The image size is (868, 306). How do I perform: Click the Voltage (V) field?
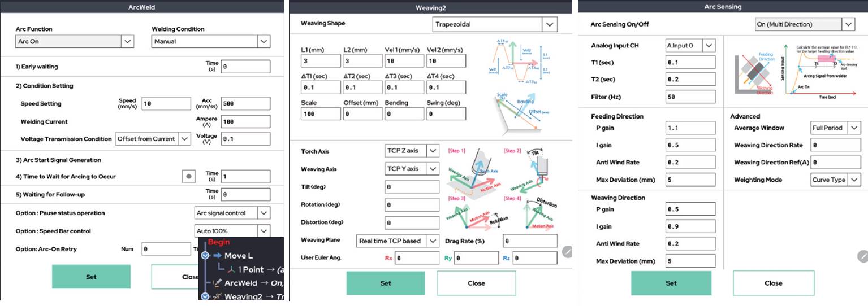point(245,139)
